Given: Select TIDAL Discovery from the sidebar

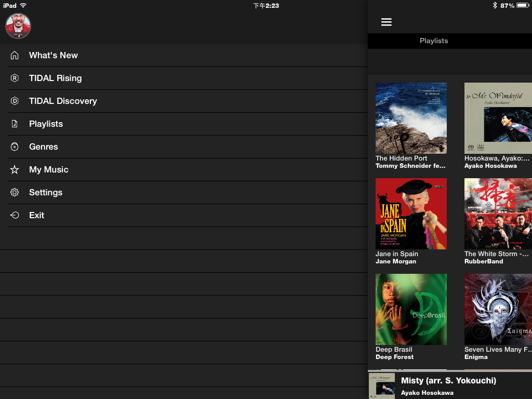Looking at the screenshot, I should (63, 101).
